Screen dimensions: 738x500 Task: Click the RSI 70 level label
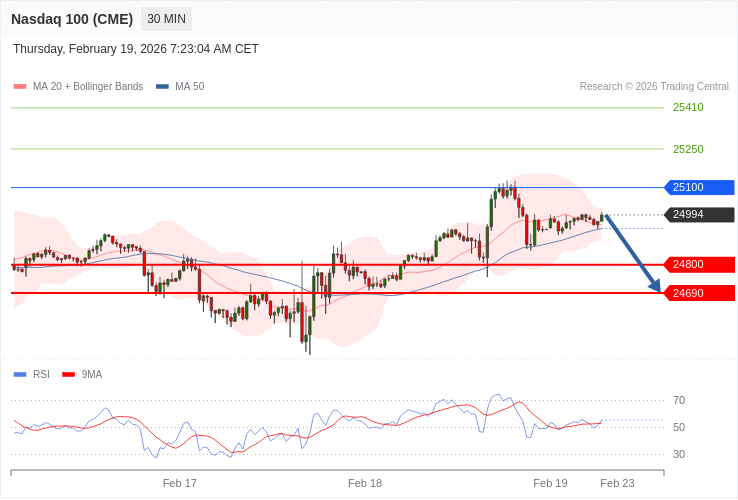point(679,401)
